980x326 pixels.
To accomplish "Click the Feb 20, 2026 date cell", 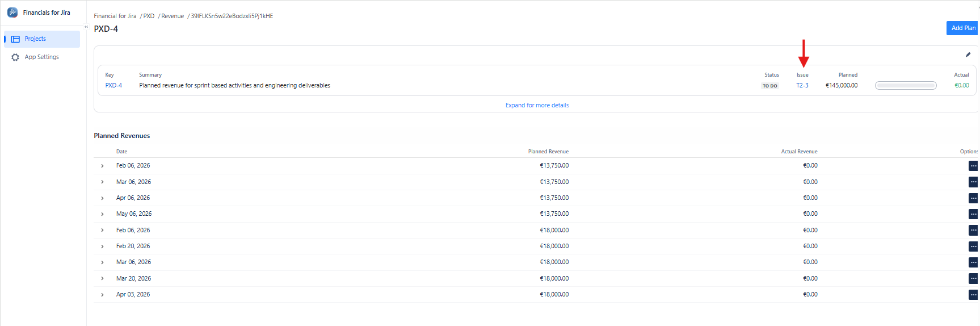I will click(133, 246).
